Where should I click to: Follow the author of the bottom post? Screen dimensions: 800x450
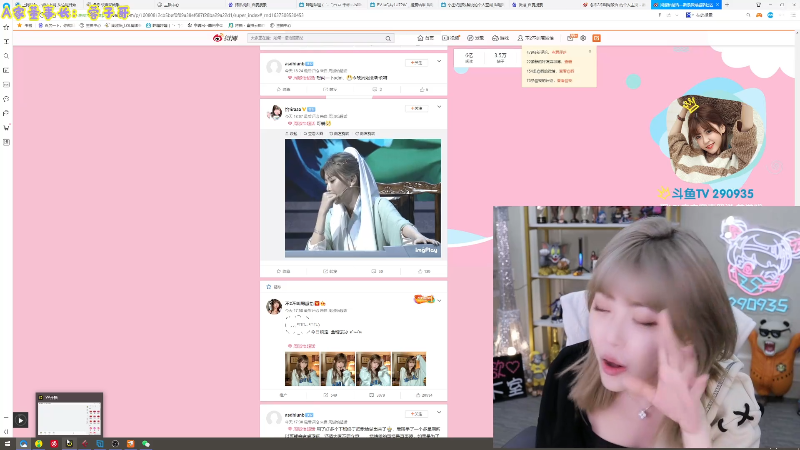(x=416, y=414)
